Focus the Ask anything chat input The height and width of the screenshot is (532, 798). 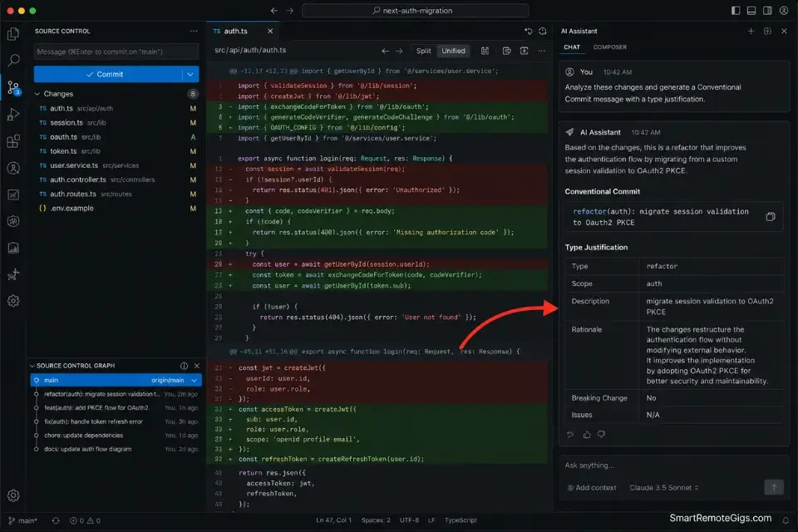point(673,465)
